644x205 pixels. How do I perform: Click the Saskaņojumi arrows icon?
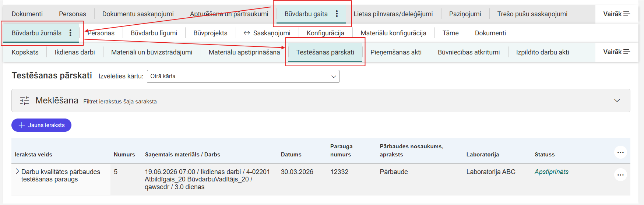point(247,33)
